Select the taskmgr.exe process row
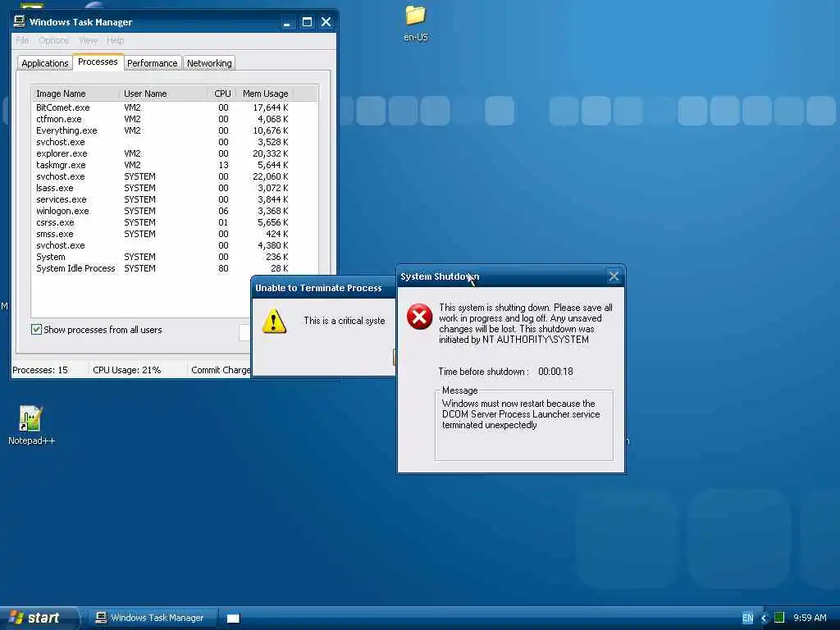The height and width of the screenshot is (630, 840). pos(162,165)
